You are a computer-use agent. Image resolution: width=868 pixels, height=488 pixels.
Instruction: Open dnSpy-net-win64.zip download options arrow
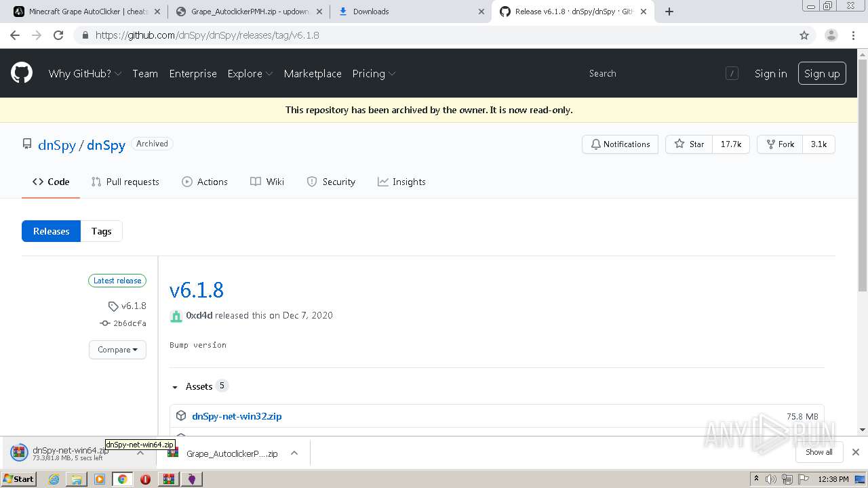pos(140,453)
